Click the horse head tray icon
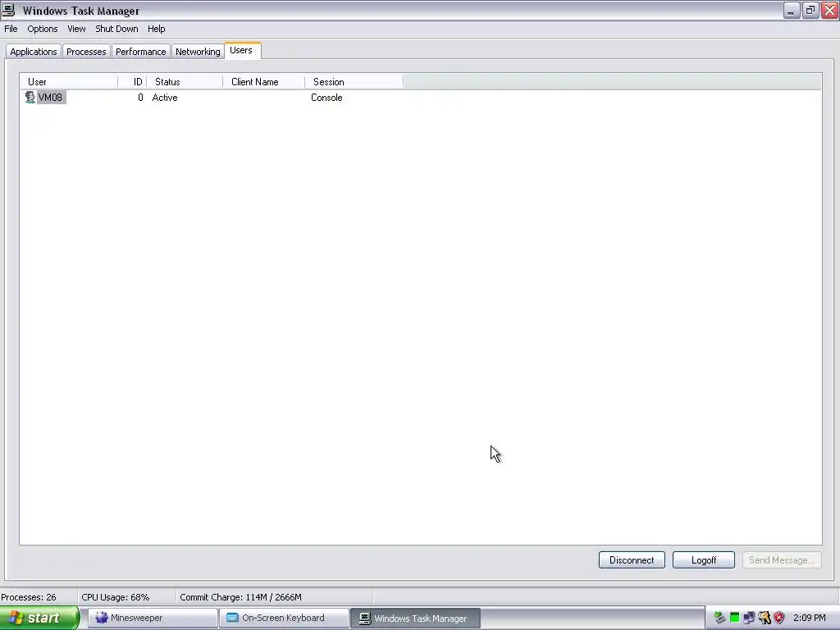Screen dimensions: 840x630 point(764,618)
